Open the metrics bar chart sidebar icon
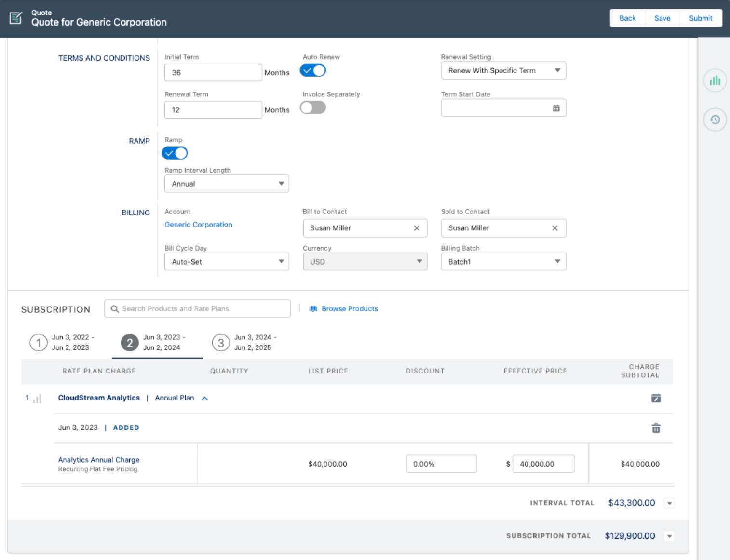 coord(715,80)
